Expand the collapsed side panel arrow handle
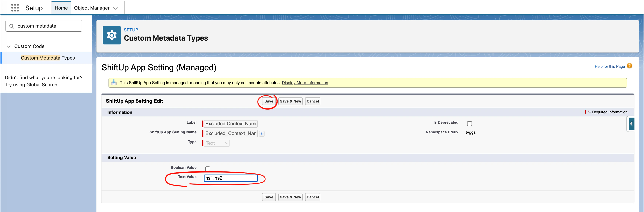644x212 pixels. (x=631, y=124)
